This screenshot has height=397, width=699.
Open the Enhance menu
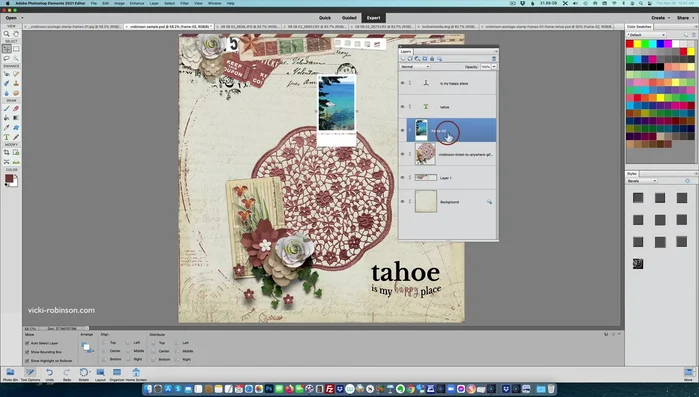coord(137,3)
